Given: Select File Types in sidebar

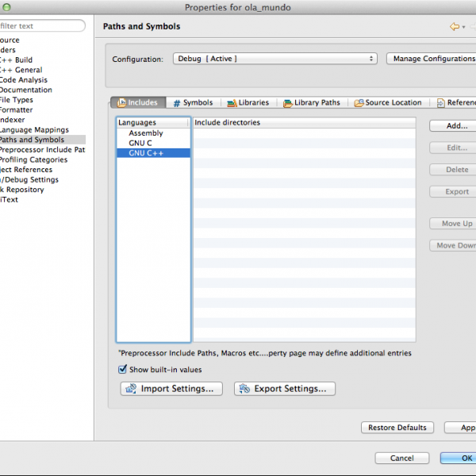Looking at the screenshot, I should tap(17, 100).
